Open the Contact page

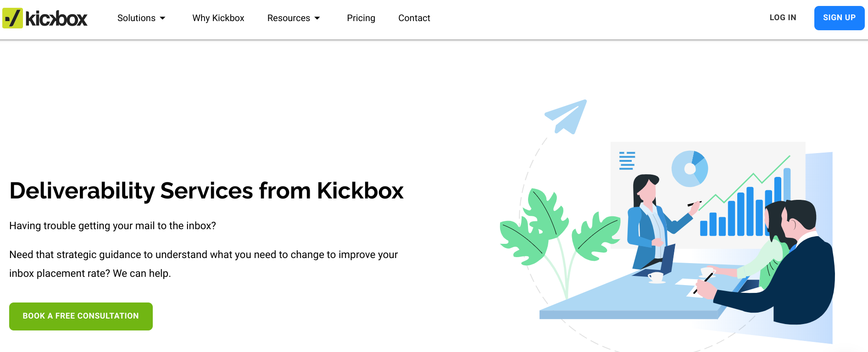click(414, 18)
